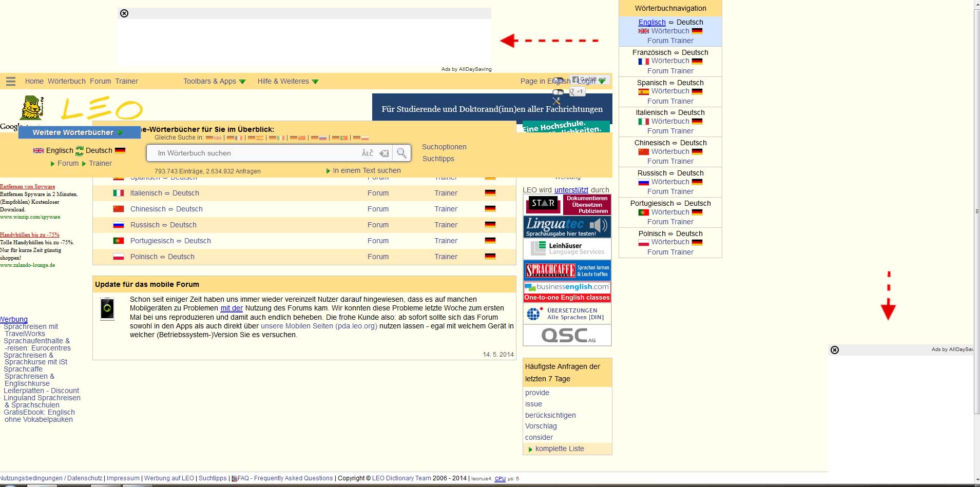Viewport: 980px width, 487px height.
Task: Click UK flag in Wörterbuchnavigation
Action: coord(643,31)
